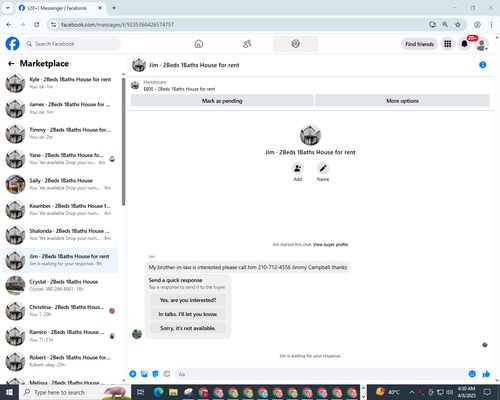500x400 pixels.
Task: Open the tab search dropdown arrow
Action: pos(8,8)
